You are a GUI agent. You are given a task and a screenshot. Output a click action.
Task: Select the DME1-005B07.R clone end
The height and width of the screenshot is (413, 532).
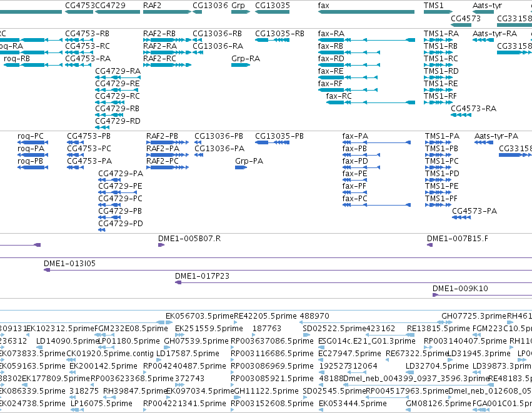161,245
